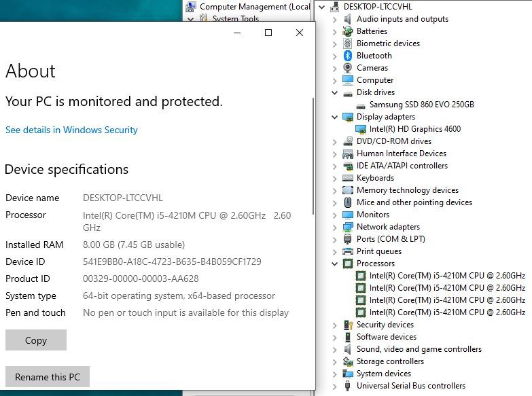Collapse the Display adapters category
The image size is (532, 396).
(x=334, y=117)
